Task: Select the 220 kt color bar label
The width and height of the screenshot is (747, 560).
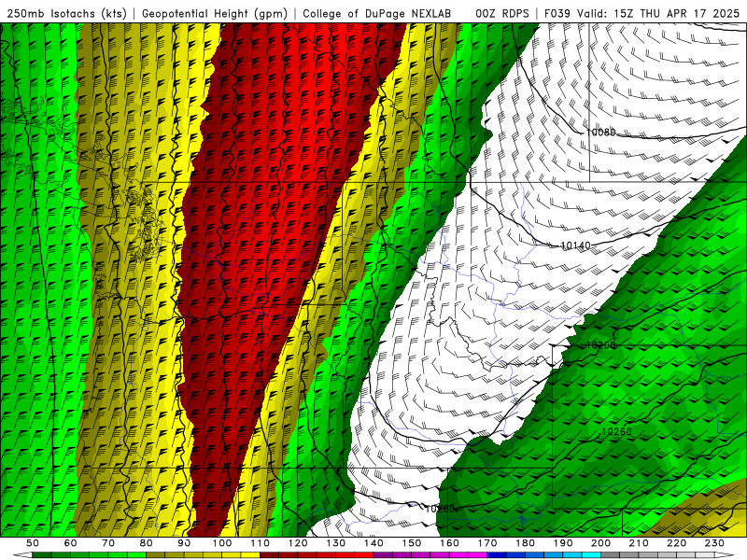Action: pos(676,543)
